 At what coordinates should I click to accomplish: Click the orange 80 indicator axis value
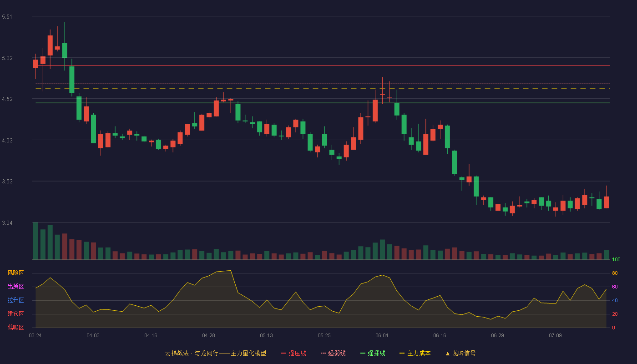pyautogui.click(x=615, y=273)
